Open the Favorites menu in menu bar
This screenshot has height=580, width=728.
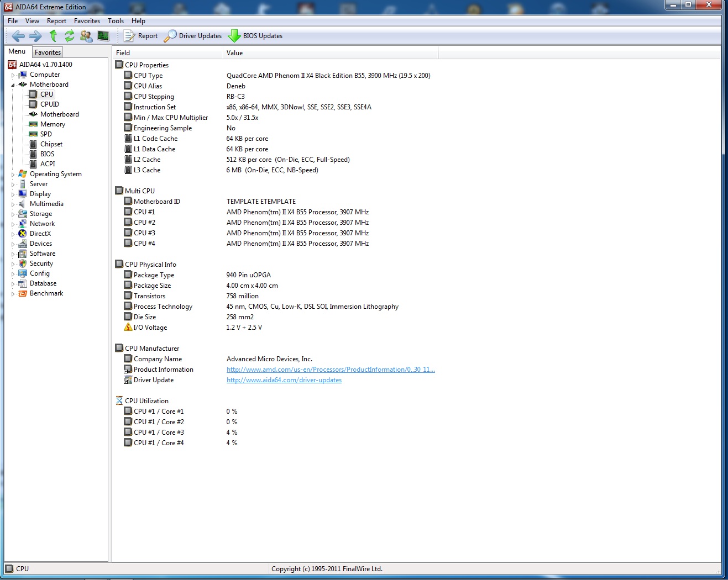coord(87,21)
